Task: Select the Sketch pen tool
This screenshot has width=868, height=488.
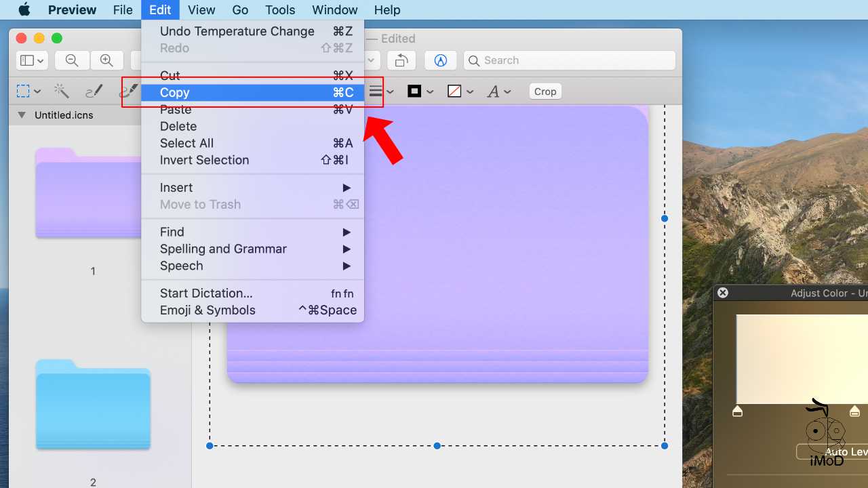Action: 94,91
